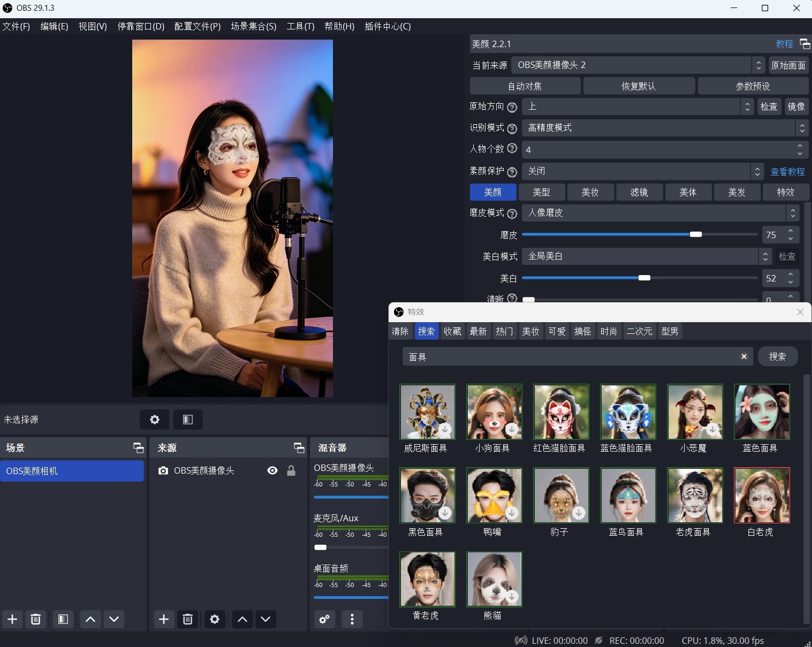Pop out the 美颜 2.2.1 panel
This screenshot has width=812, height=647.
(x=805, y=43)
